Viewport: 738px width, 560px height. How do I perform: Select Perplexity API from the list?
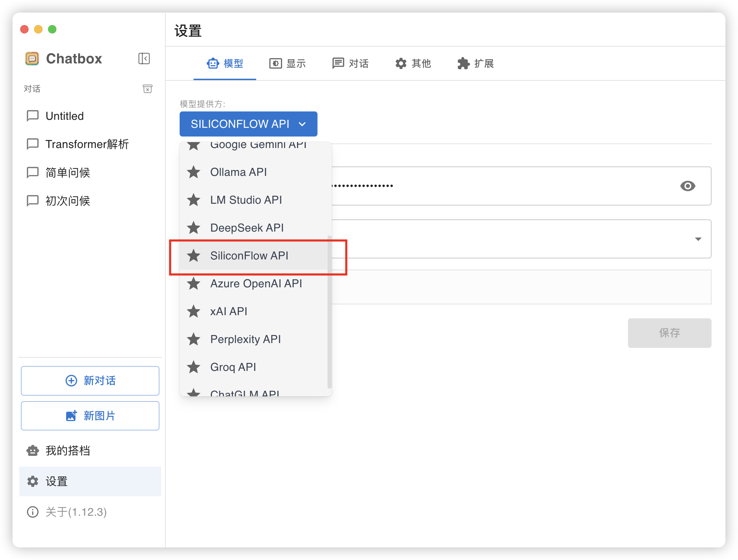[x=254, y=339]
